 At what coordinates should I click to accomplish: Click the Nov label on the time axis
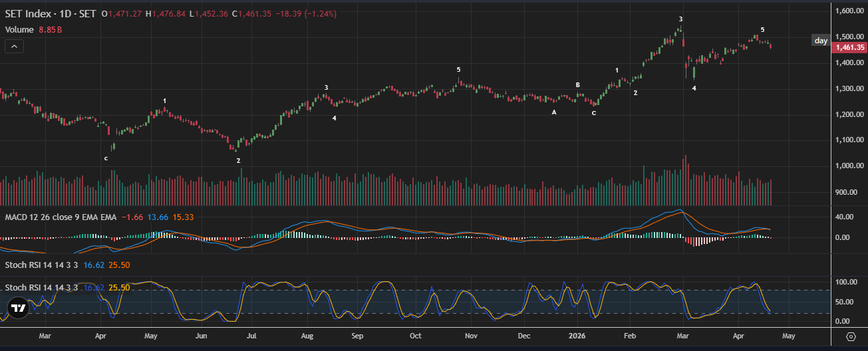(470, 336)
